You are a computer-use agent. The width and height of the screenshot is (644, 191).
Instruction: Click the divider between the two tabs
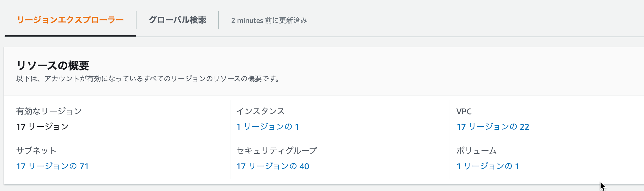click(136, 20)
